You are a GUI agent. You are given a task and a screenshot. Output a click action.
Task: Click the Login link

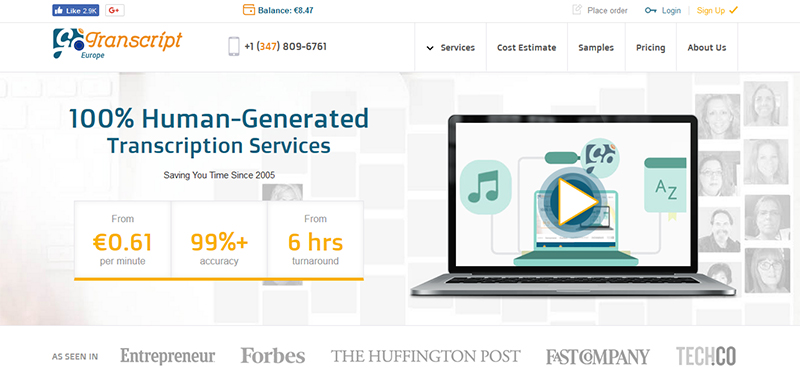(x=671, y=10)
